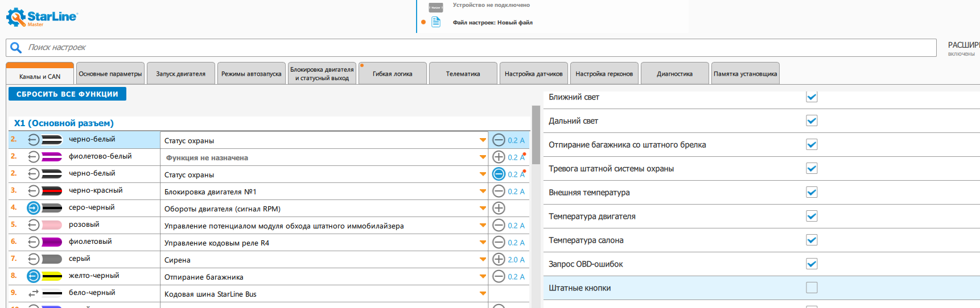This screenshot has width=980, height=308.
Task: Click the серо-черный wire image
Action: 52,208
